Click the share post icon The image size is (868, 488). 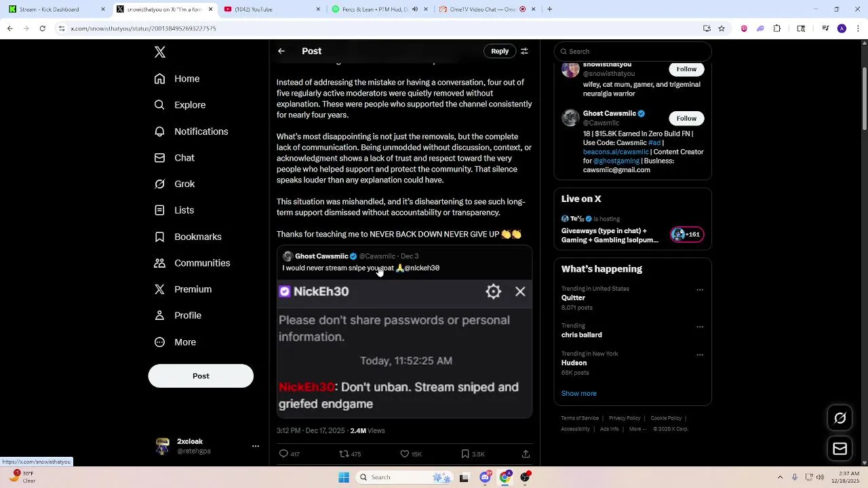[x=526, y=454]
